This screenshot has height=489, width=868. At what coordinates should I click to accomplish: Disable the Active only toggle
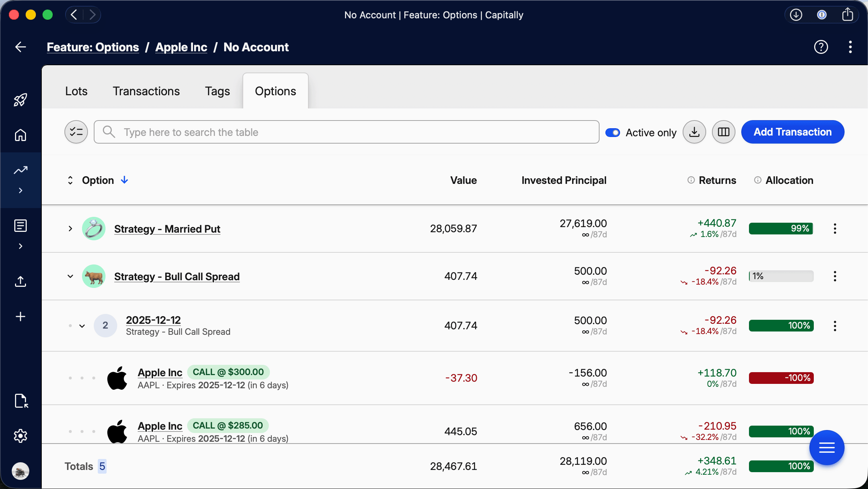613,132
